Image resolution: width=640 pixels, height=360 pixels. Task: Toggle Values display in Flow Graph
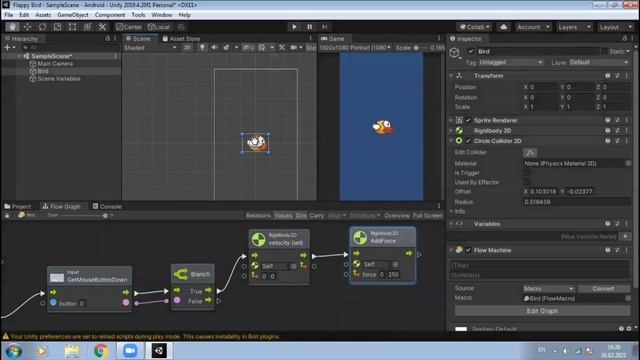click(283, 216)
